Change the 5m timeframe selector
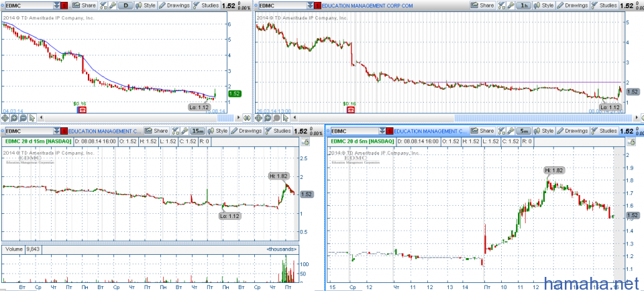 (x=524, y=131)
